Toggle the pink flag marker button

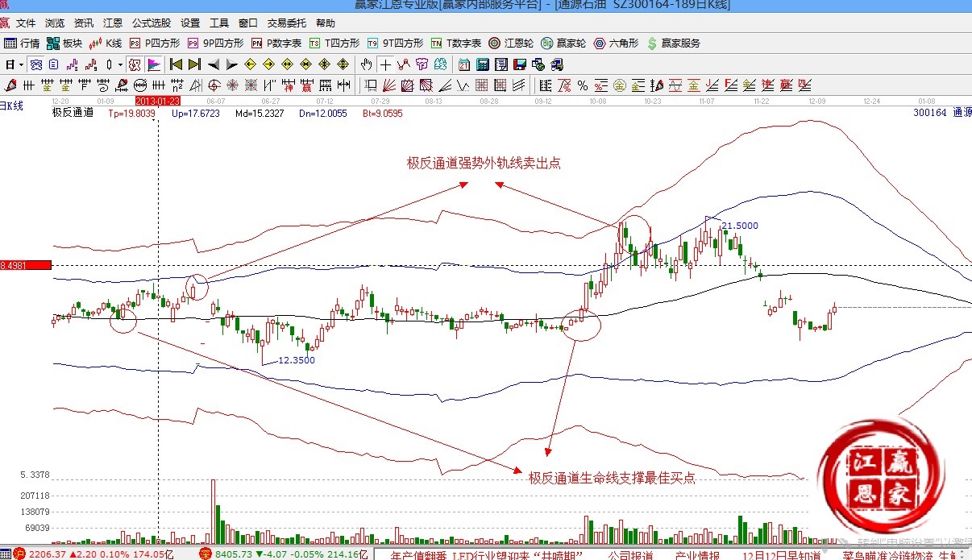pyautogui.click(x=153, y=64)
